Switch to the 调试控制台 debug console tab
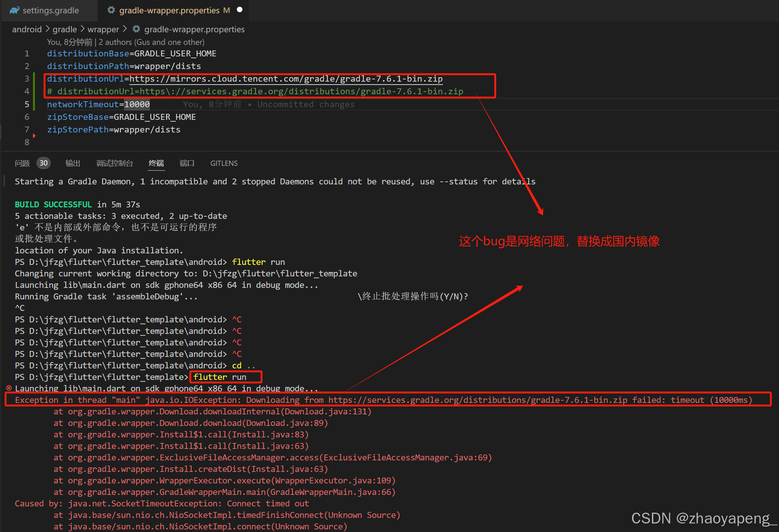Screen dimensions: 779x532 (x=115, y=163)
